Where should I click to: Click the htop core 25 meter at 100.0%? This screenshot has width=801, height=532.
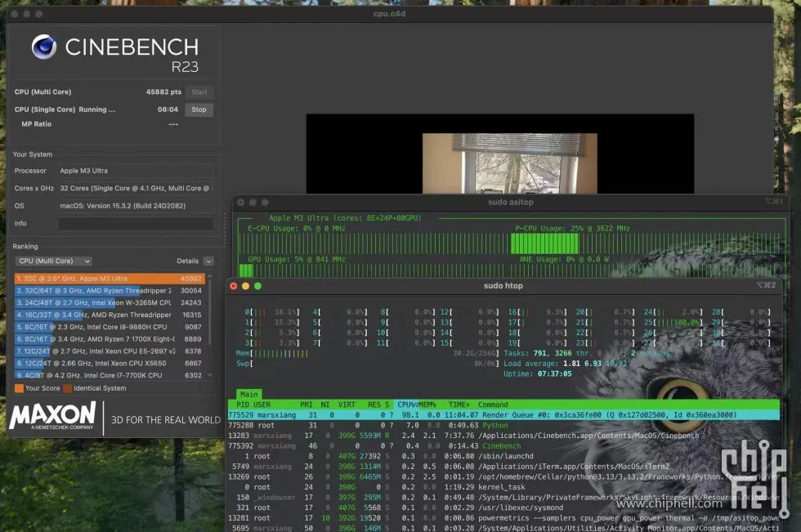pyautogui.click(x=672, y=323)
